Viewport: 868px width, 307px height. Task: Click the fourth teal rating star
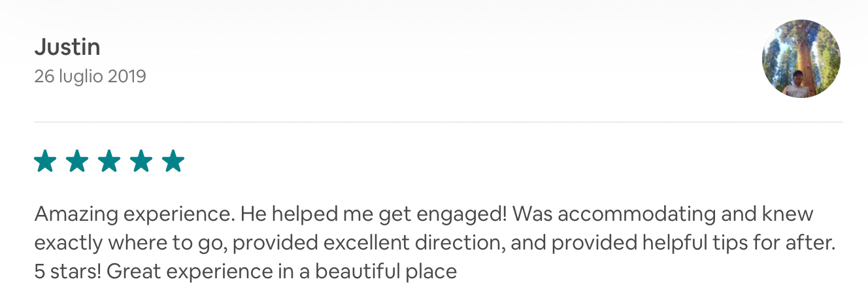(x=141, y=161)
